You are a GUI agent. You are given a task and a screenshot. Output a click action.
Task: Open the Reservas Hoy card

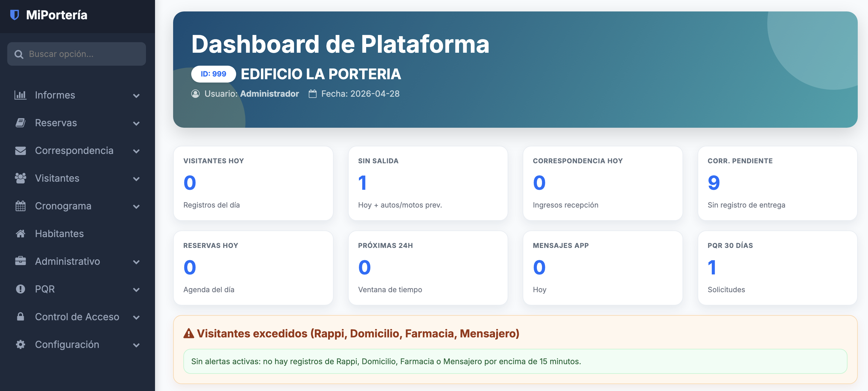pos(253,268)
